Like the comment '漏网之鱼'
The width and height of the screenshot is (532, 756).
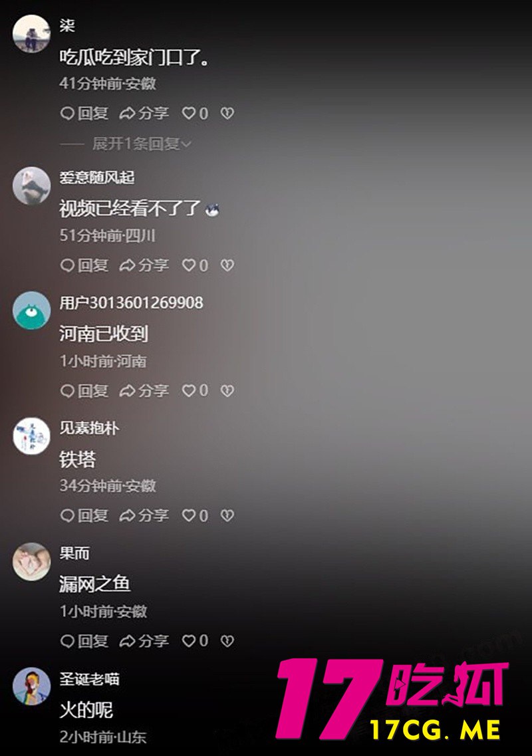click(195, 641)
